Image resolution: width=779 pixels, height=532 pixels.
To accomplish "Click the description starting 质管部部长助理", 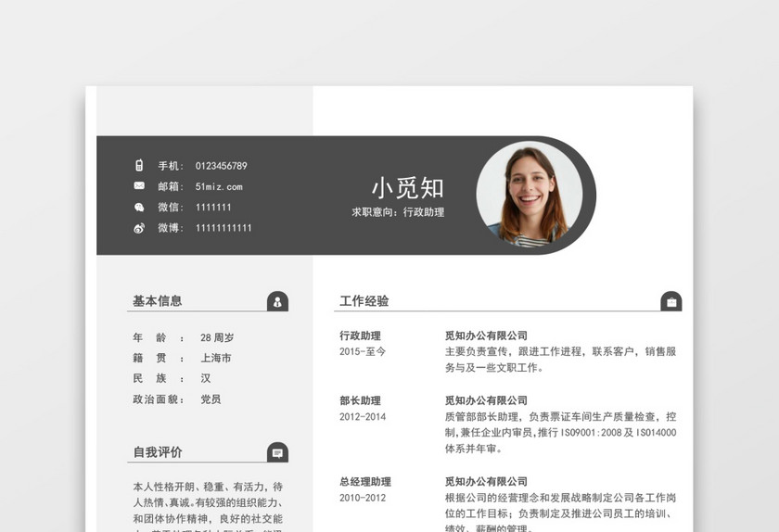I will click(560, 433).
